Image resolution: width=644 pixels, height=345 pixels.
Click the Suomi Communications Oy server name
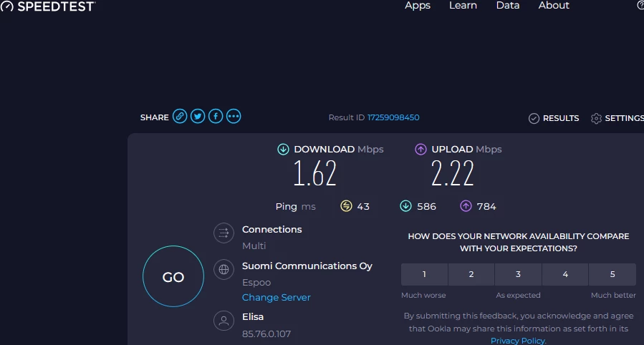(x=307, y=266)
